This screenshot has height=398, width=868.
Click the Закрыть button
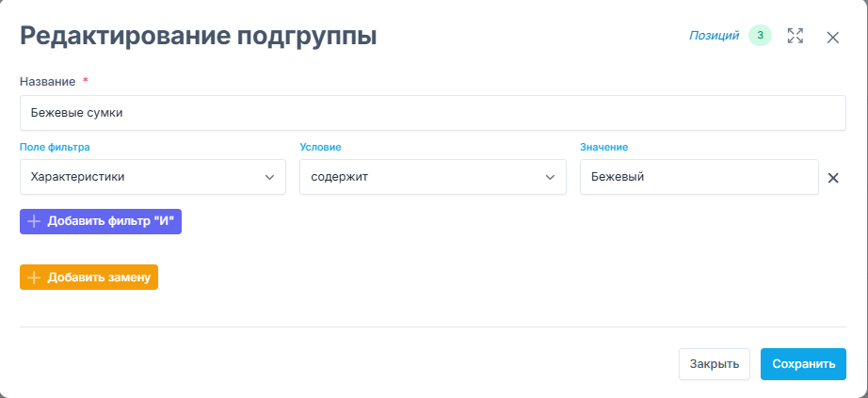point(715,364)
